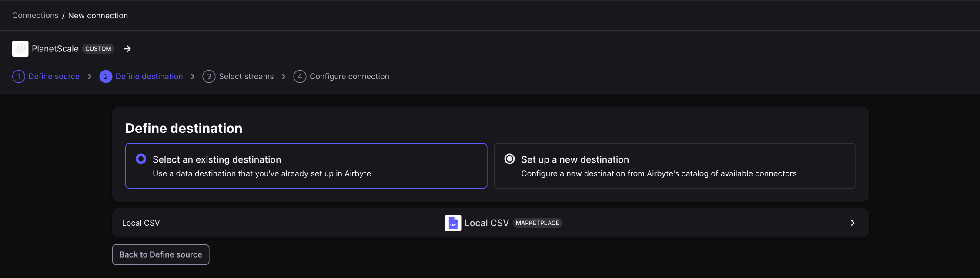980x278 pixels.
Task: Click the step 2 circle icon
Action: point(106,77)
